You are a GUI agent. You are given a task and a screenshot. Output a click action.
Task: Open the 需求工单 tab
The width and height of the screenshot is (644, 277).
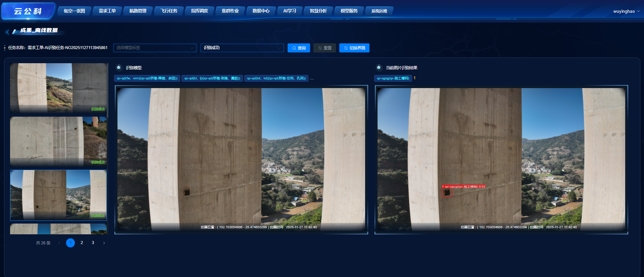[107, 11]
